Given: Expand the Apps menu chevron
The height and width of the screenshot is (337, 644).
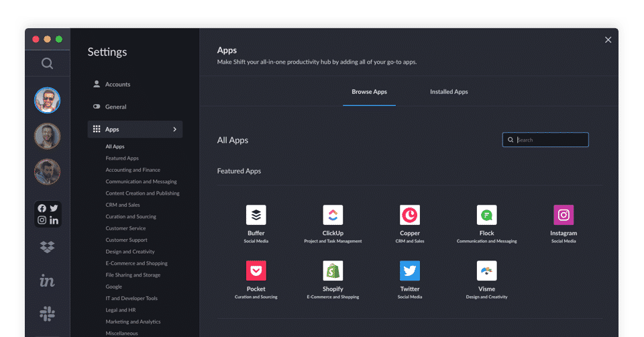Looking at the screenshot, I should (x=174, y=129).
